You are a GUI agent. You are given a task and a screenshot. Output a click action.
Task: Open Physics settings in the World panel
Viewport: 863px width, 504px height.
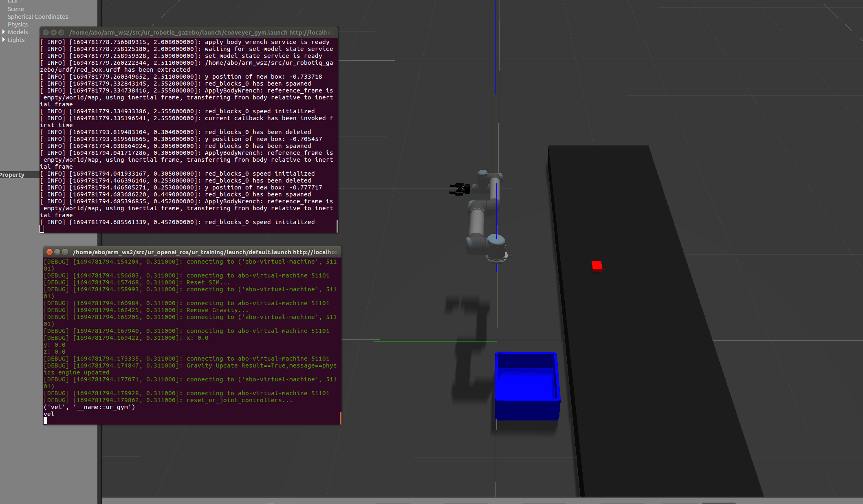18,24
